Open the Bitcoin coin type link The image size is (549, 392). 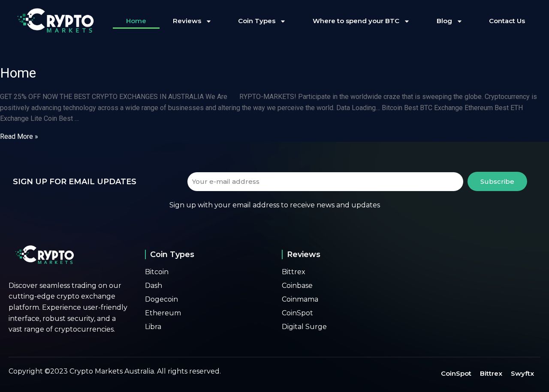[x=157, y=272]
